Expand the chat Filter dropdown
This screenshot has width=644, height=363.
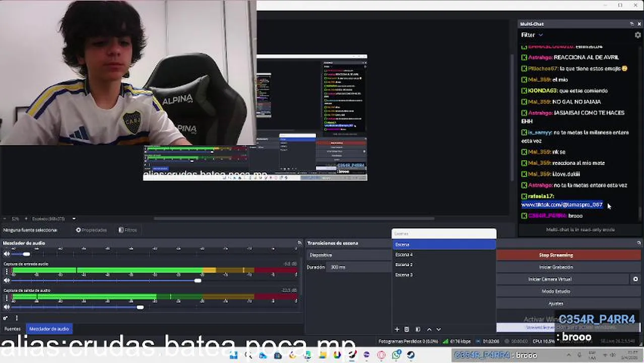532,35
